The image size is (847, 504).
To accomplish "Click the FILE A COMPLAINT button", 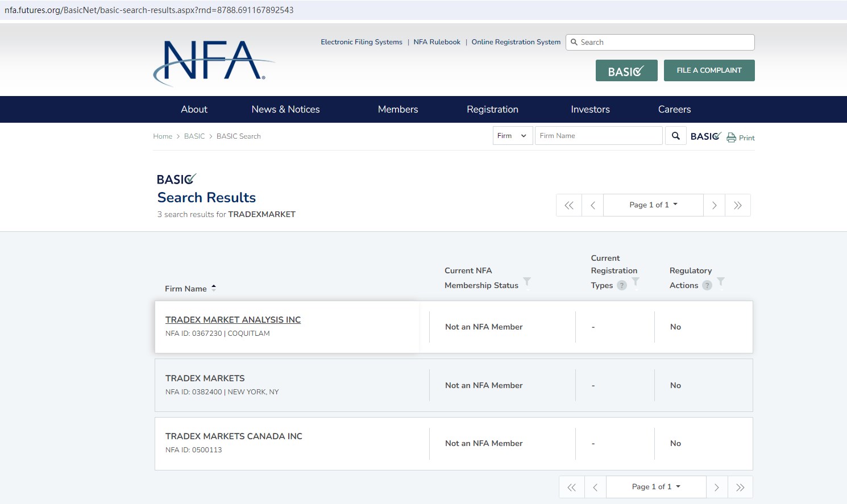I will [709, 70].
